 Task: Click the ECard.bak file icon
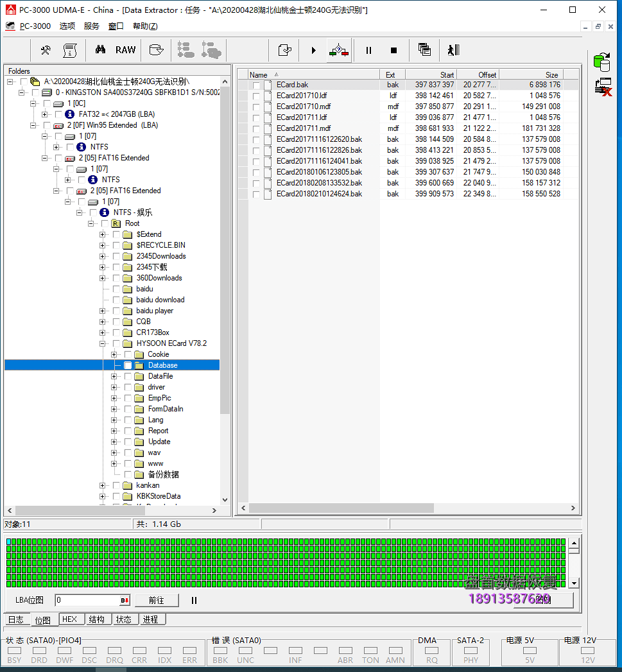[268, 85]
